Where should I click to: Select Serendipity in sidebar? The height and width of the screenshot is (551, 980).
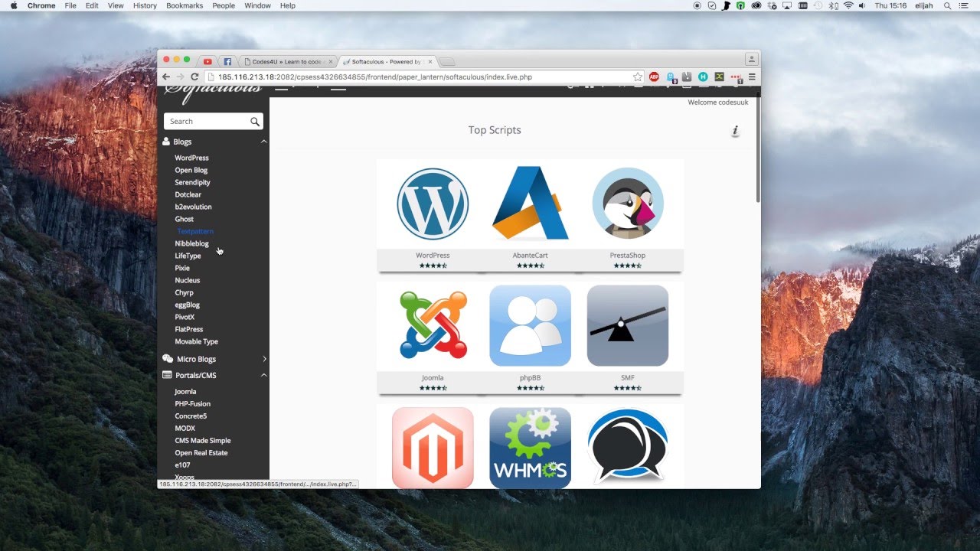tap(192, 182)
